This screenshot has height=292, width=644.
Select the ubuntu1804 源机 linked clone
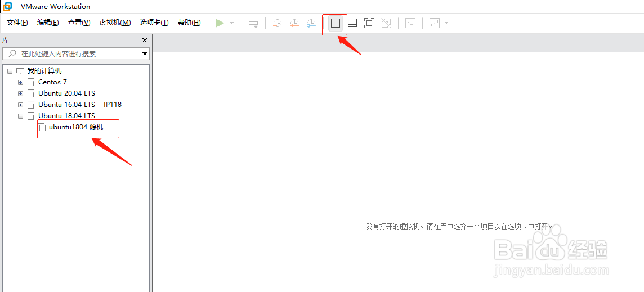[x=76, y=127]
